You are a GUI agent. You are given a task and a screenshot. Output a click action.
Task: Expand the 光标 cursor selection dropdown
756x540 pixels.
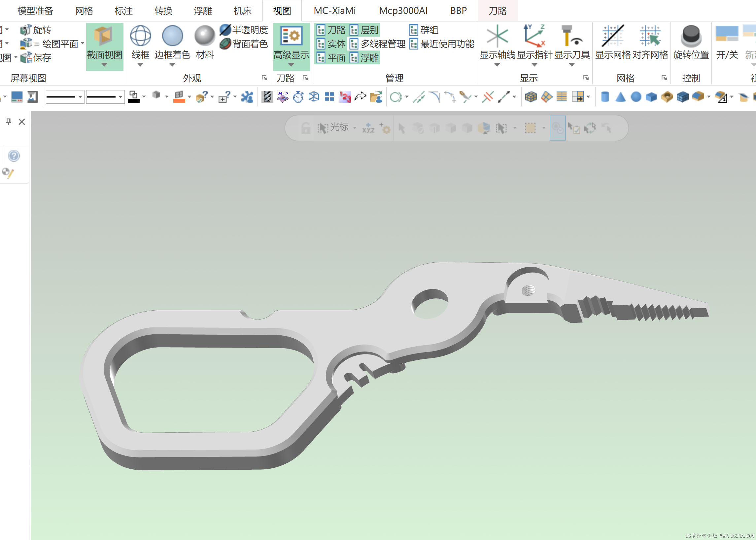(355, 128)
